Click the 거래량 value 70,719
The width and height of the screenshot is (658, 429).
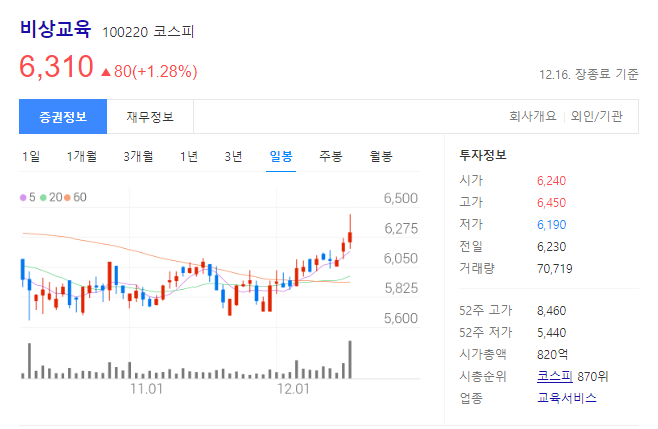555,269
